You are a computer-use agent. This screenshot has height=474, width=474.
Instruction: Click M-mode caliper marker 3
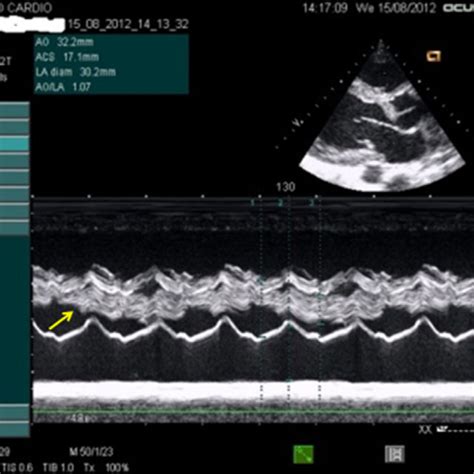click(x=311, y=203)
